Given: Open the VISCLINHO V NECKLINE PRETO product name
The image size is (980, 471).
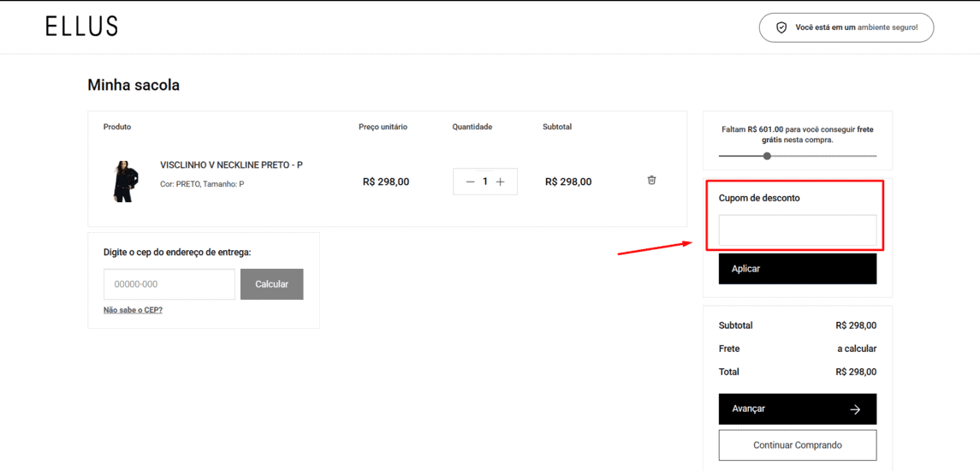Looking at the screenshot, I should 232,165.
